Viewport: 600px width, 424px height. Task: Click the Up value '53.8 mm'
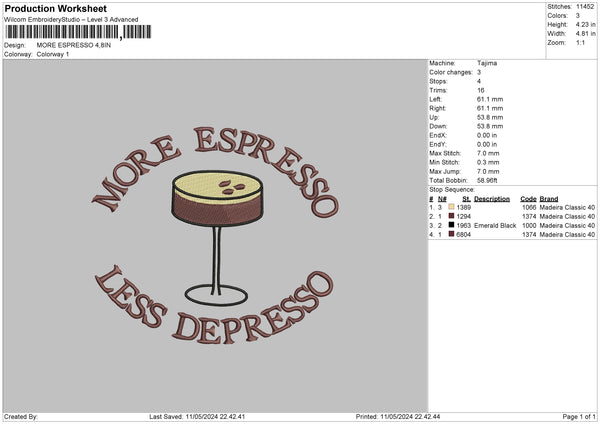[490, 117]
